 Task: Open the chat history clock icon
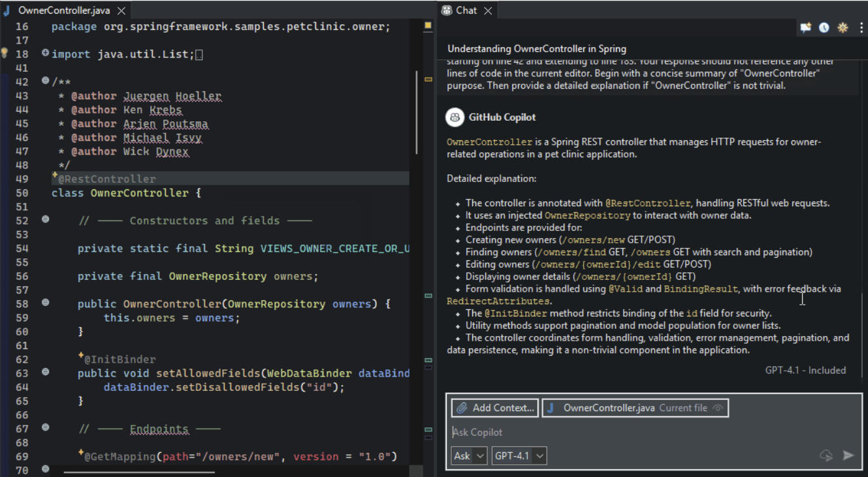click(824, 27)
